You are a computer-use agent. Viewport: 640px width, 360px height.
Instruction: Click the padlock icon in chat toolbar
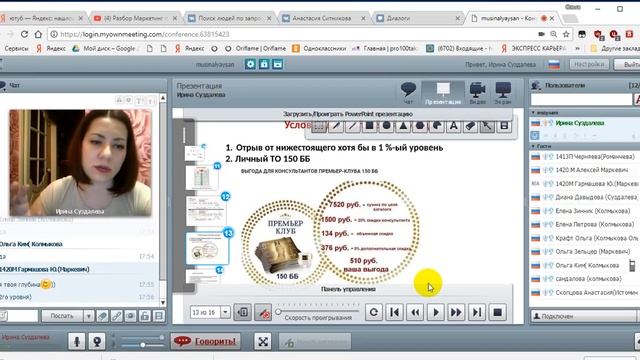click(x=144, y=316)
